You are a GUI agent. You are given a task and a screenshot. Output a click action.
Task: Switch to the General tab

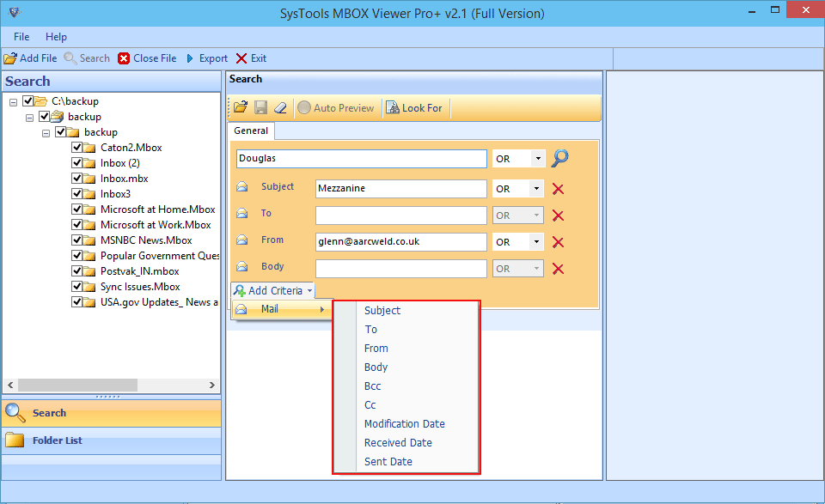251,131
